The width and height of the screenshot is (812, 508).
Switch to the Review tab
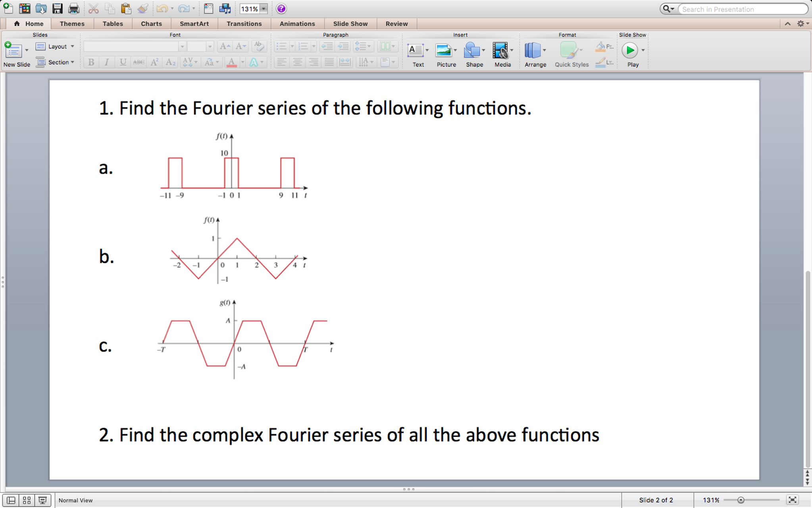[x=397, y=24]
